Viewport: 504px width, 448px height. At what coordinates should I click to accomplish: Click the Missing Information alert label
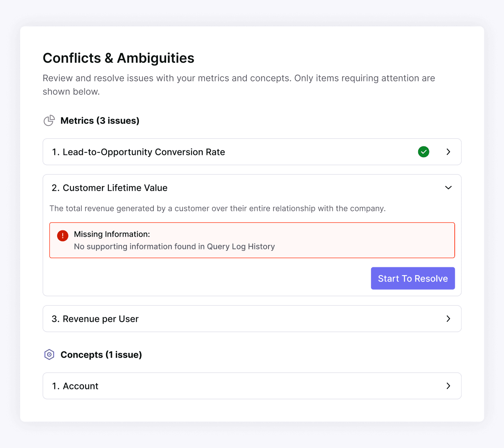coord(112,234)
